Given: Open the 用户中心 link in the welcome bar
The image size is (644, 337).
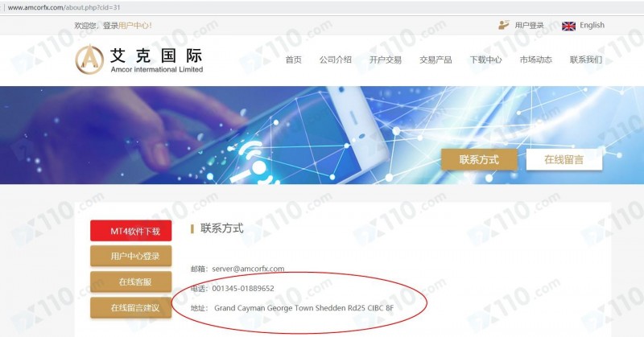Looking at the screenshot, I should [x=134, y=26].
